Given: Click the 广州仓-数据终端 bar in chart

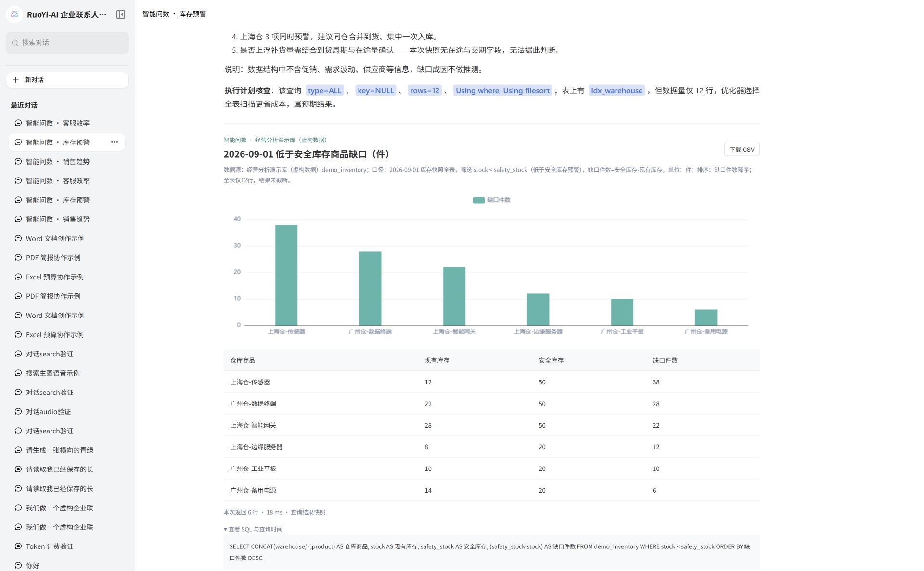Looking at the screenshot, I should point(370,288).
